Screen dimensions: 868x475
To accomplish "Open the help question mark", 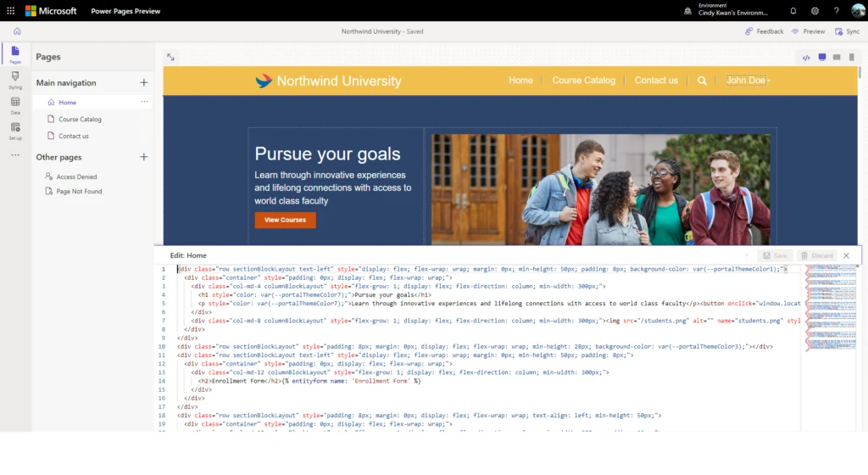I will coord(837,10).
